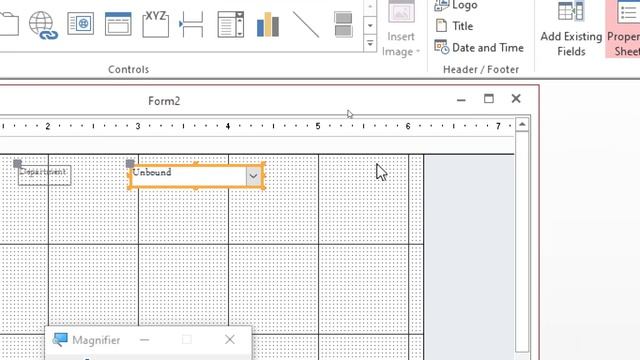Click the Header / Footer group label
The width and height of the screenshot is (640, 360).
481,69
